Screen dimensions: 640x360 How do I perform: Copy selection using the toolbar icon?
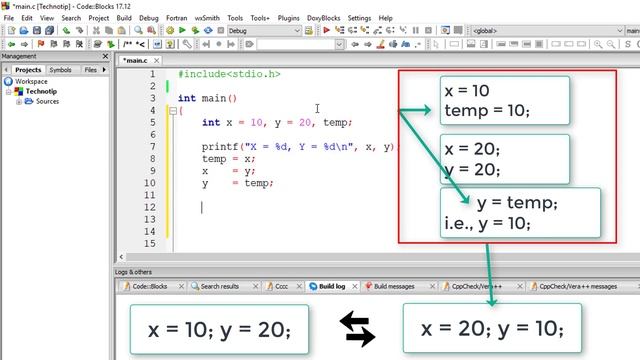click(x=109, y=30)
